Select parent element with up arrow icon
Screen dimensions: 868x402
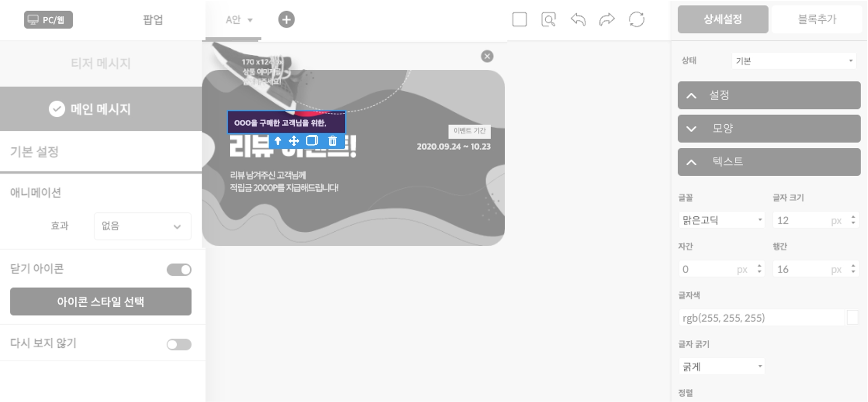click(278, 141)
